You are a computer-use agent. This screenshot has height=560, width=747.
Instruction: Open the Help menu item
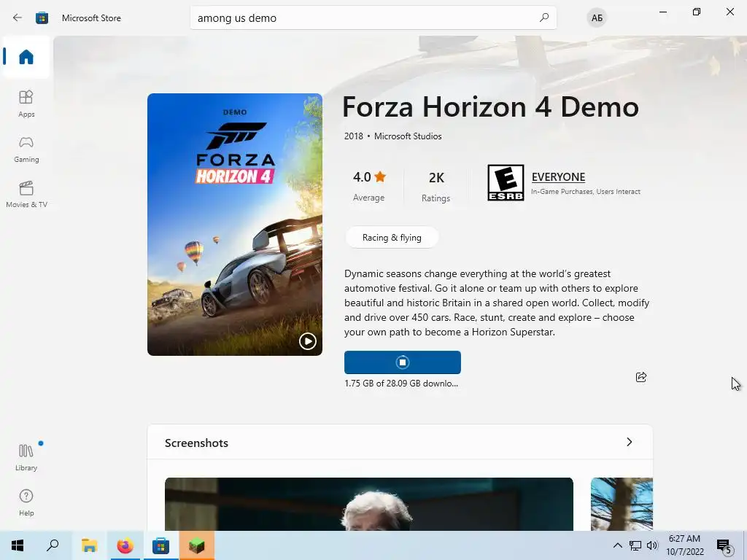[x=26, y=502]
